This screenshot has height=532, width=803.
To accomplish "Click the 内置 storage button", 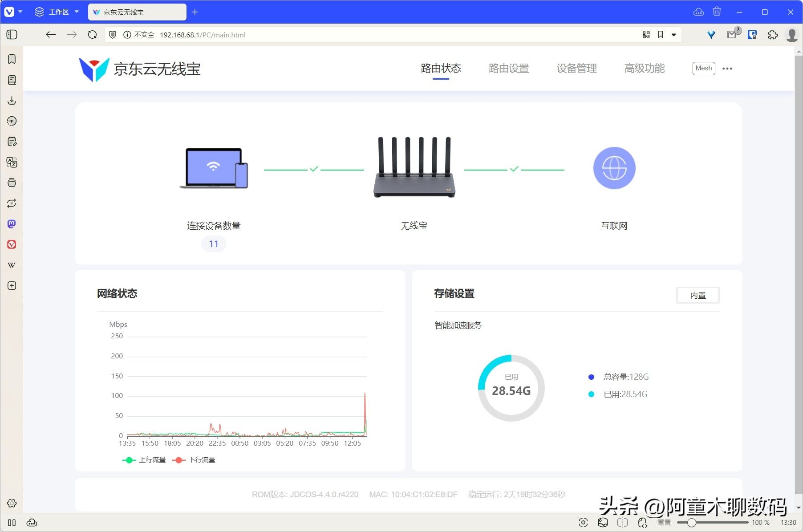I will pyautogui.click(x=698, y=295).
